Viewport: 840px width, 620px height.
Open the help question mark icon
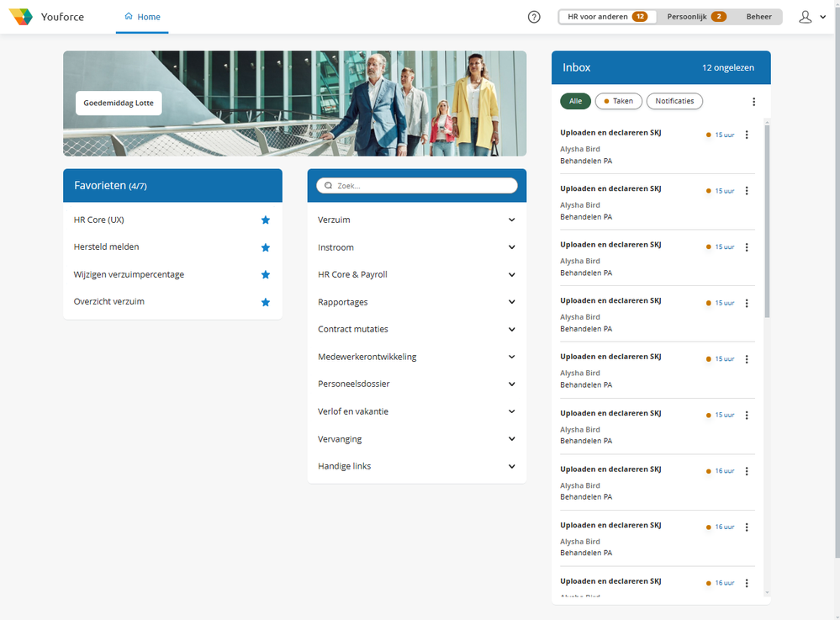pyautogui.click(x=534, y=17)
